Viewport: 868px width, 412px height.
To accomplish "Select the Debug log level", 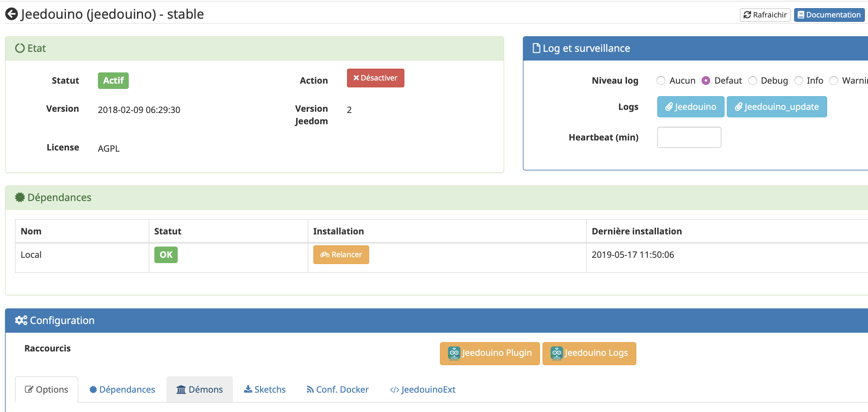I will (752, 81).
